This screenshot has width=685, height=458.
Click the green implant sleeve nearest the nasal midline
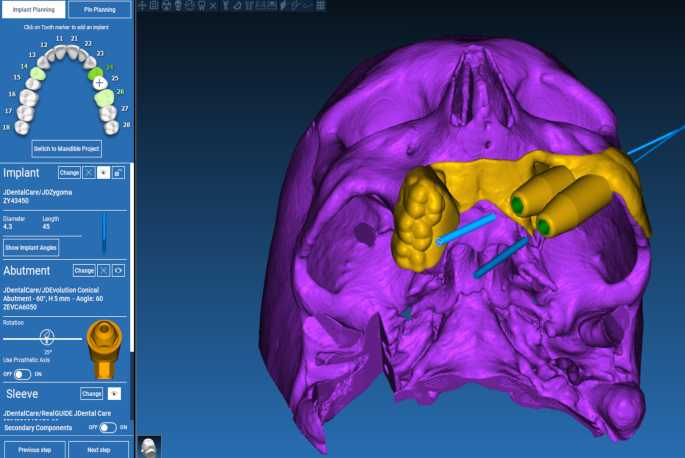[518, 205]
